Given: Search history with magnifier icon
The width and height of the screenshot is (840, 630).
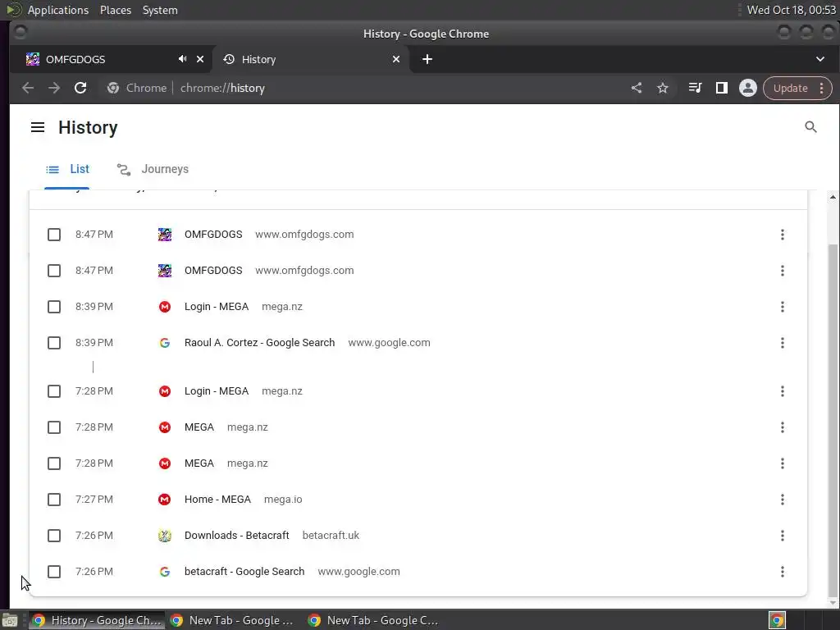Looking at the screenshot, I should click(x=810, y=127).
